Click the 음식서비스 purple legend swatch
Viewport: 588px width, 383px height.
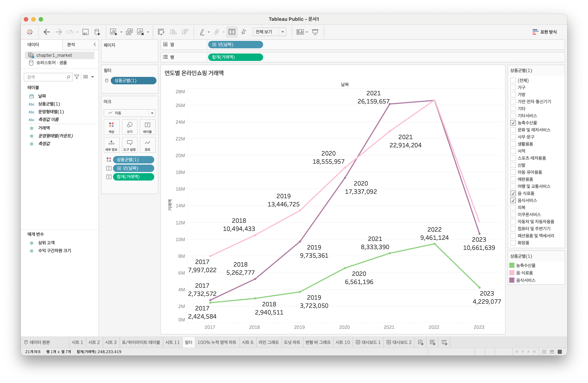512,280
